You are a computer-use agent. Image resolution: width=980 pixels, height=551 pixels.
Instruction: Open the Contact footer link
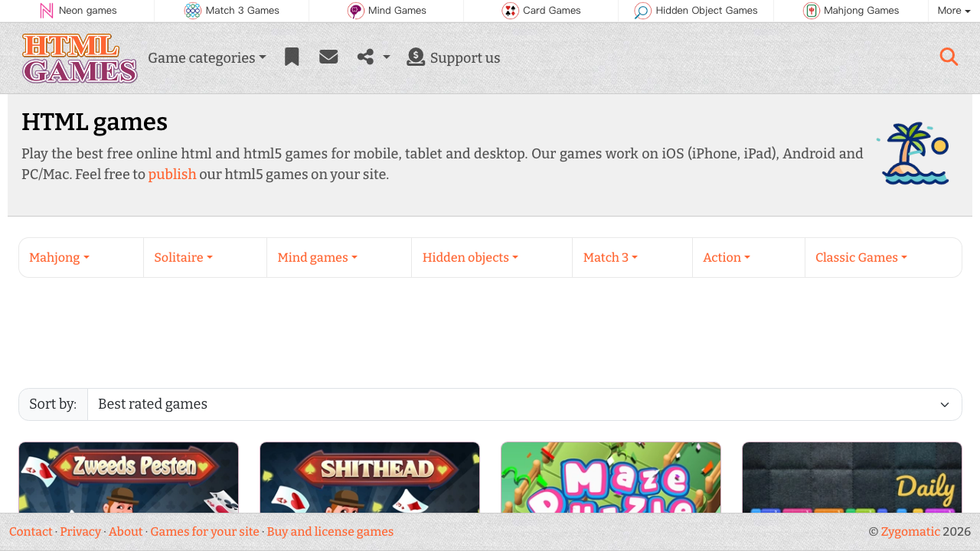pyautogui.click(x=31, y=532)
